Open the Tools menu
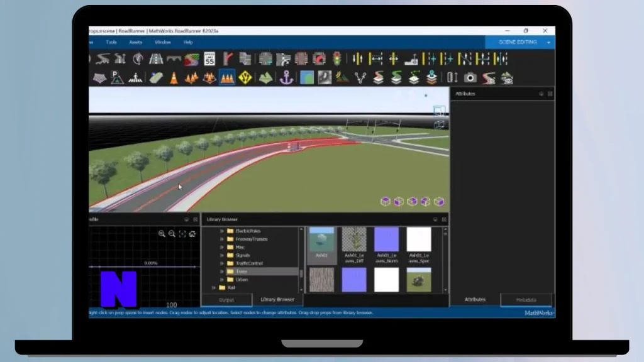644x362 pixels. (x=111, y=42)
